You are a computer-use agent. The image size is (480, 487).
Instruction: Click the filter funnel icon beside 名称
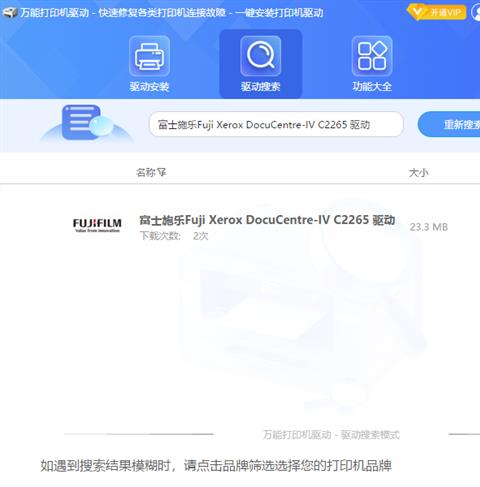[x=162, y=172]
